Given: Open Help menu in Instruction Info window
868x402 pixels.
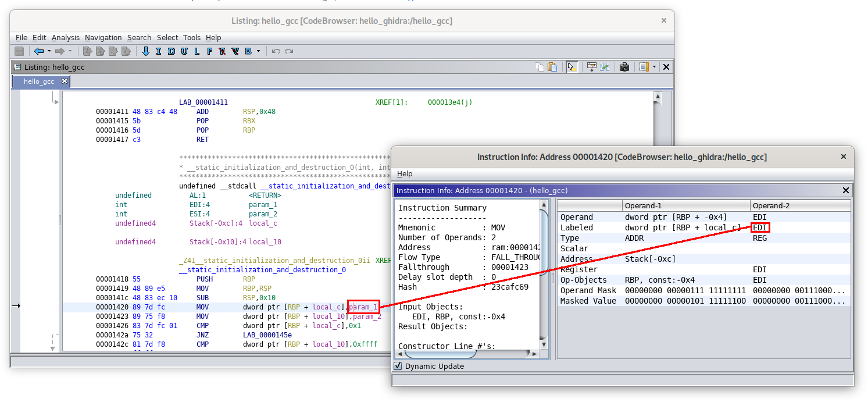Looking at the screenshot, I should (405, 173).
